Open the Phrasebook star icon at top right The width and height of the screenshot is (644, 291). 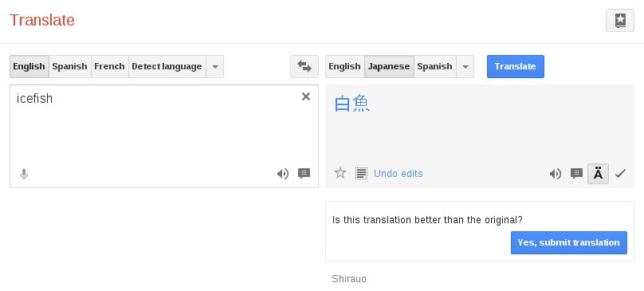620,20
